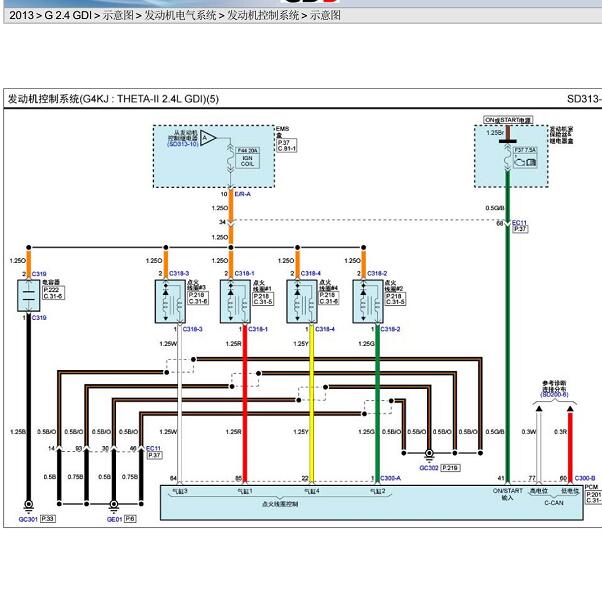This screenshot has height=595, width=602.
Task: Open coil #2 P.218 reference box
Action: point(395,299)
